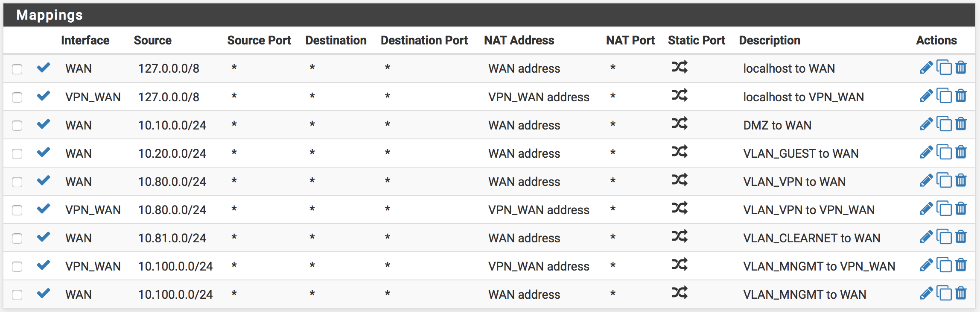Screen dimensions: 980x312
Task: Delete the DMZ to WAN mapping
Action: coord(961,124)
